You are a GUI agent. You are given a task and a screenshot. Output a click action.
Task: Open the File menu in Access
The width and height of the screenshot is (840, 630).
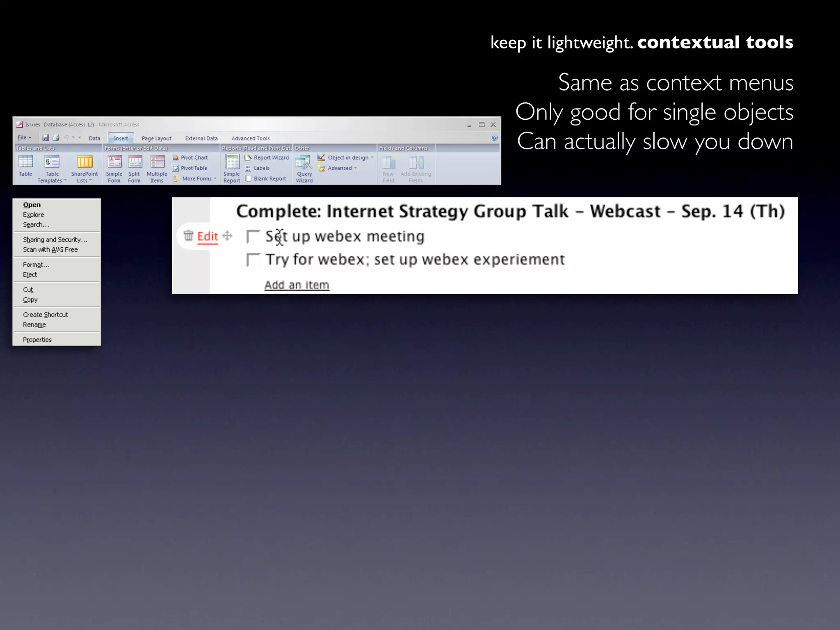click(x=24, y=138)
